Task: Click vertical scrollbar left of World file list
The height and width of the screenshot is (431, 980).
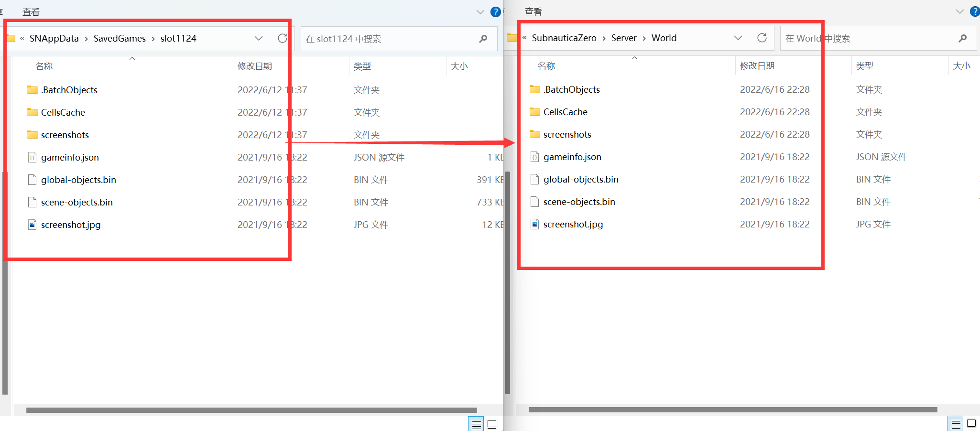Action: pyautogui.click(x=507, y=283)
